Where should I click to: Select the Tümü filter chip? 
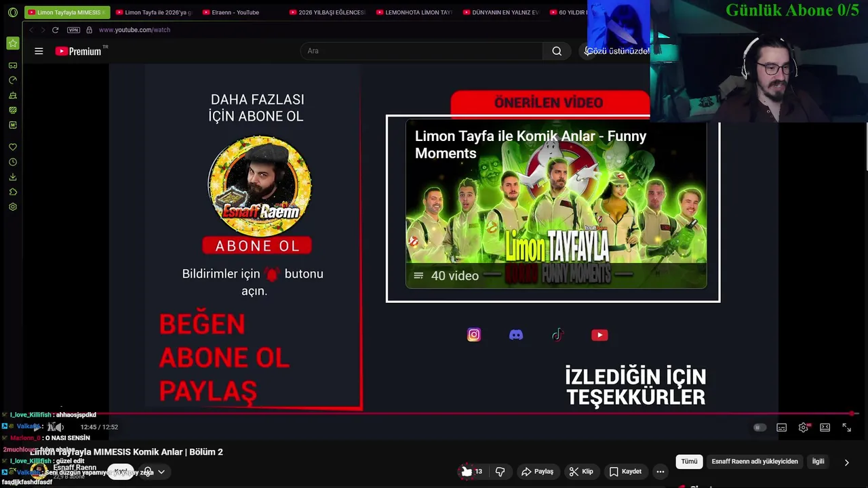tap(689, 462)
